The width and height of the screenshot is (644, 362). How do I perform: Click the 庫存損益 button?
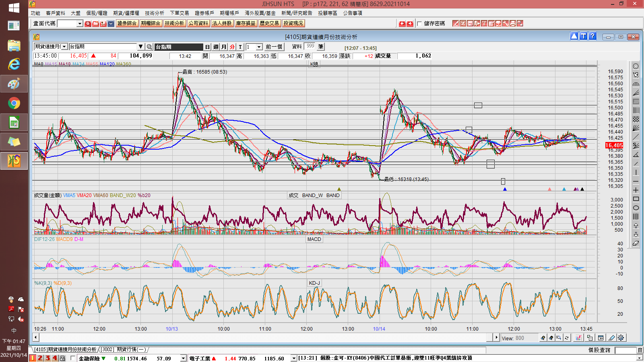point(246,23)
